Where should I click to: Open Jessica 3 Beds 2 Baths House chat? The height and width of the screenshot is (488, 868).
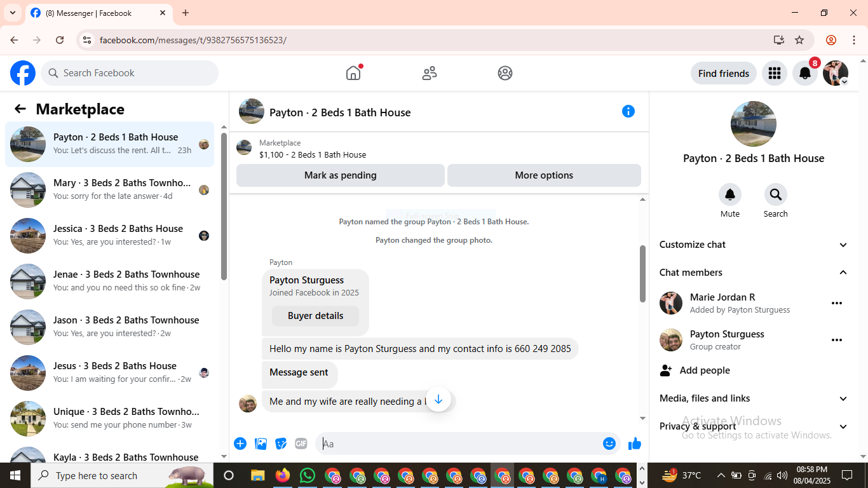point(110,236)
